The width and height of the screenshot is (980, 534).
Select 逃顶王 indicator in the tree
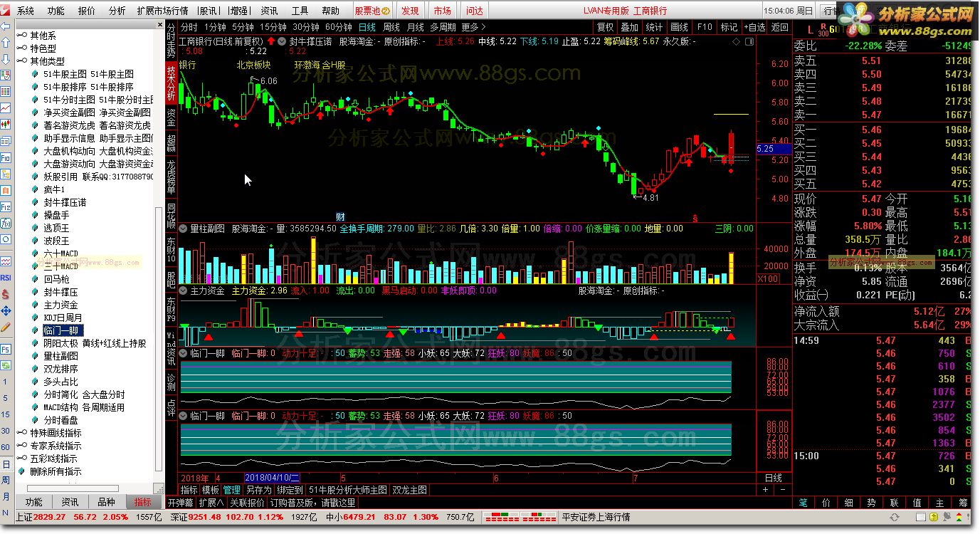pyautogui.click(x=56, y=228)
